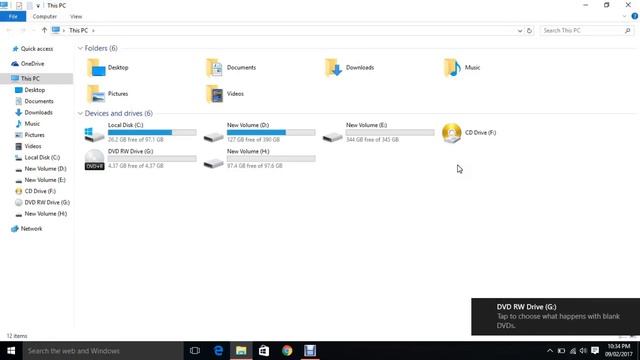
Task: Collapse the Devices and drives (6) group
Action: (80, 113)
